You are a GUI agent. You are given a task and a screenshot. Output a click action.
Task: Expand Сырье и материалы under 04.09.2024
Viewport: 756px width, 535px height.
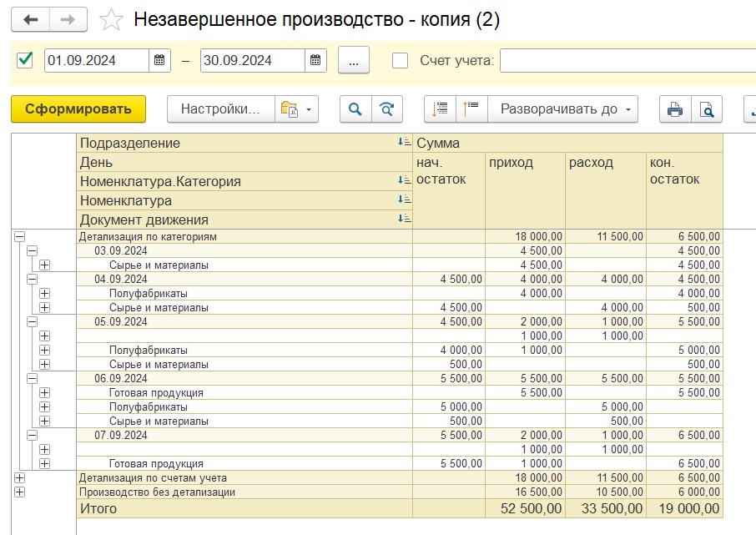point(44,307)
